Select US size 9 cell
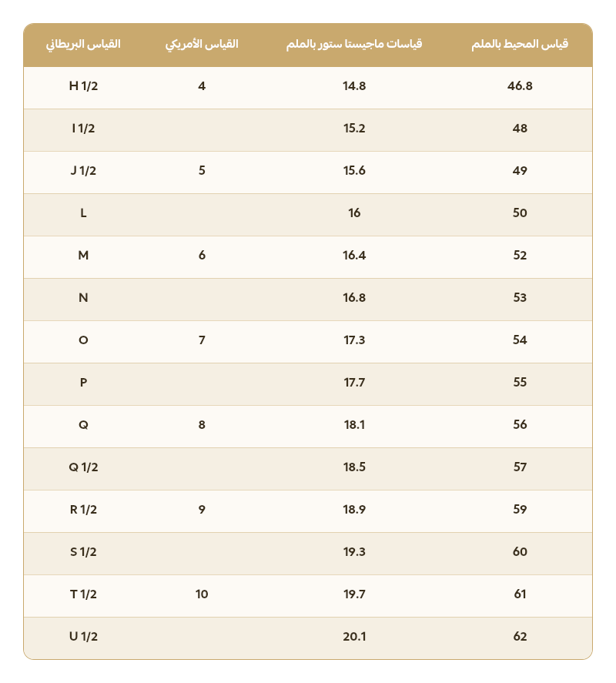Image resolution: width=616 pixels, height=683 pixels. pos(202,510)
